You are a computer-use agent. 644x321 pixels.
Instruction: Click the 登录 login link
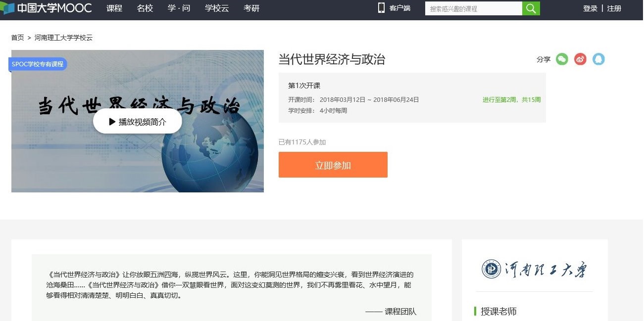[x=590, y=8]
